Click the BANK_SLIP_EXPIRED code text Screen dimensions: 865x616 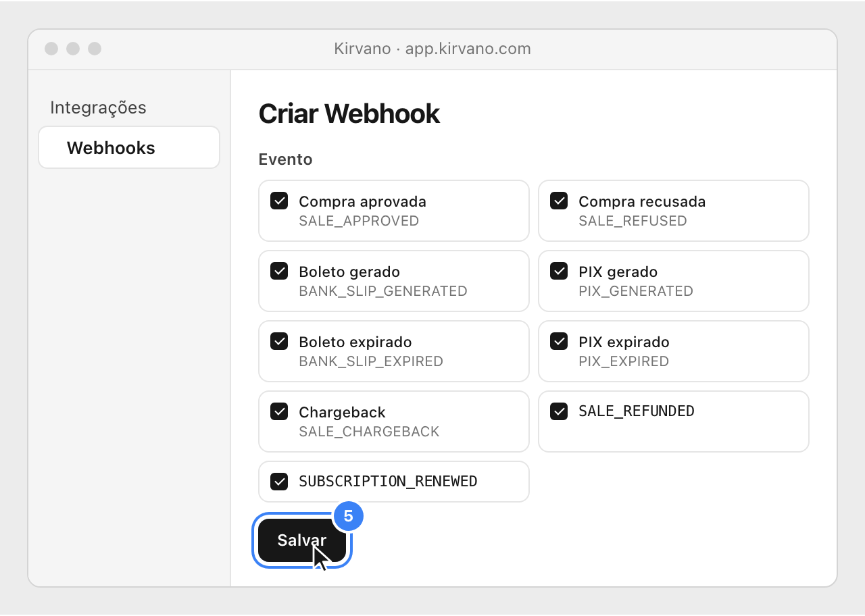(x=371, y=361)
